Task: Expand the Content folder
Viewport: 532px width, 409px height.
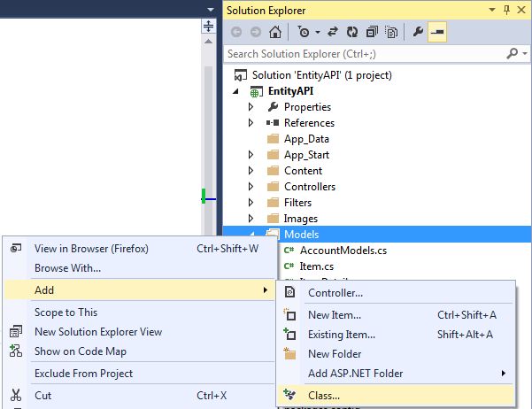Action: point(251,170)
